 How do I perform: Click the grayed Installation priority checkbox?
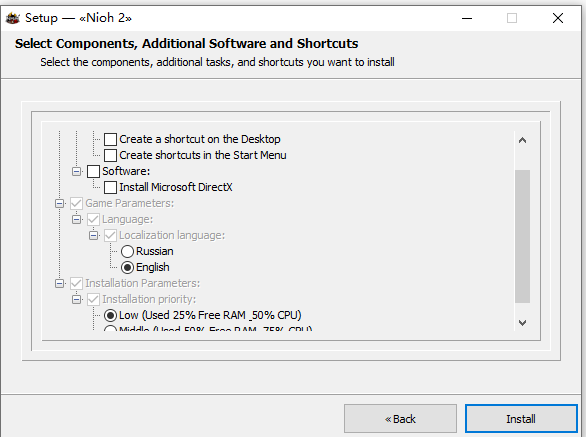93,299
